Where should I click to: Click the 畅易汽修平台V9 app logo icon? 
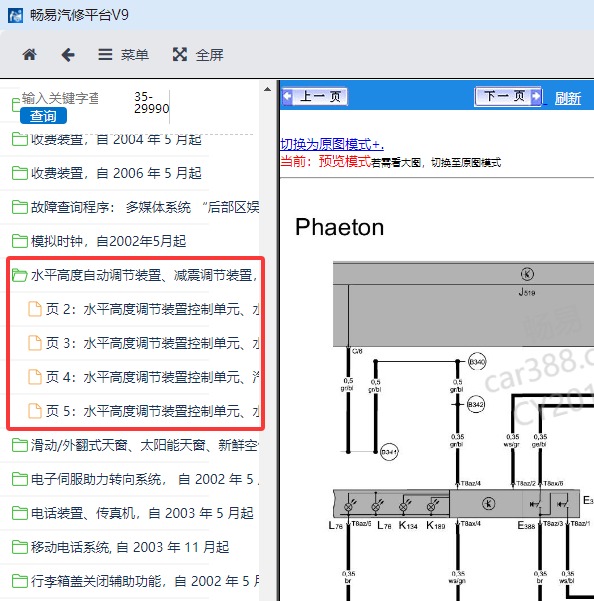(15, 15)
